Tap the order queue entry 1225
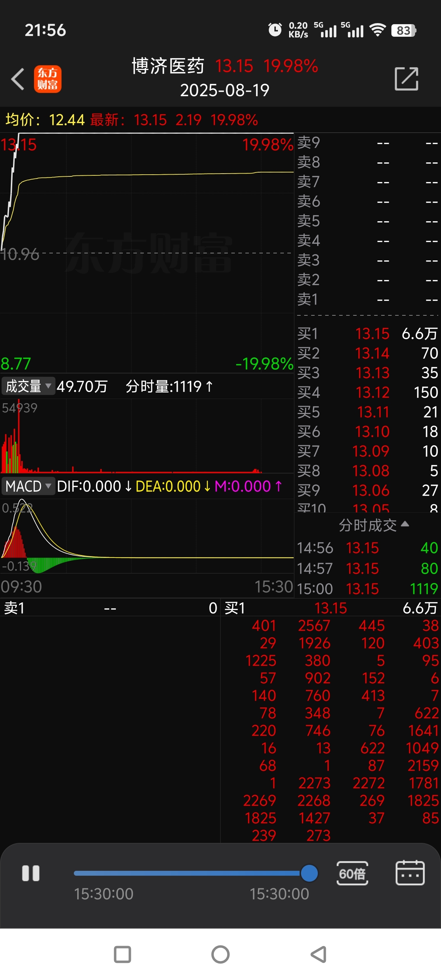441x980 pixels. (261, 661)
